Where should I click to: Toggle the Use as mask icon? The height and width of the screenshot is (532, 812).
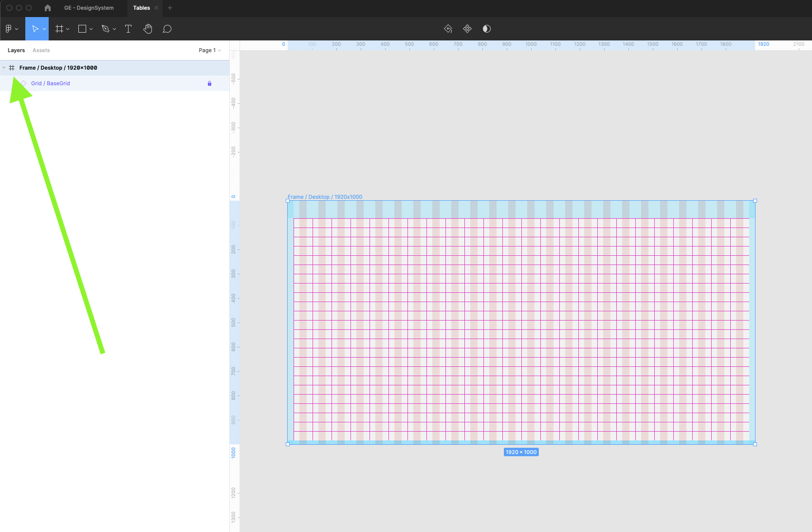pyautogui.click(x=487, y=29)
